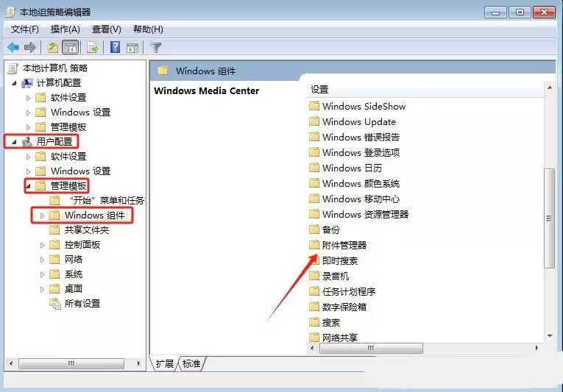Close the 本地组策略编辑器 window
563x392 pixels.
(545, 13)
